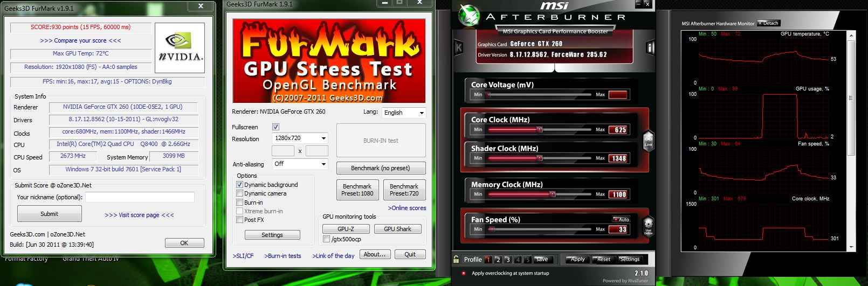Save the current Afterburner profile

tap(543, 259)
